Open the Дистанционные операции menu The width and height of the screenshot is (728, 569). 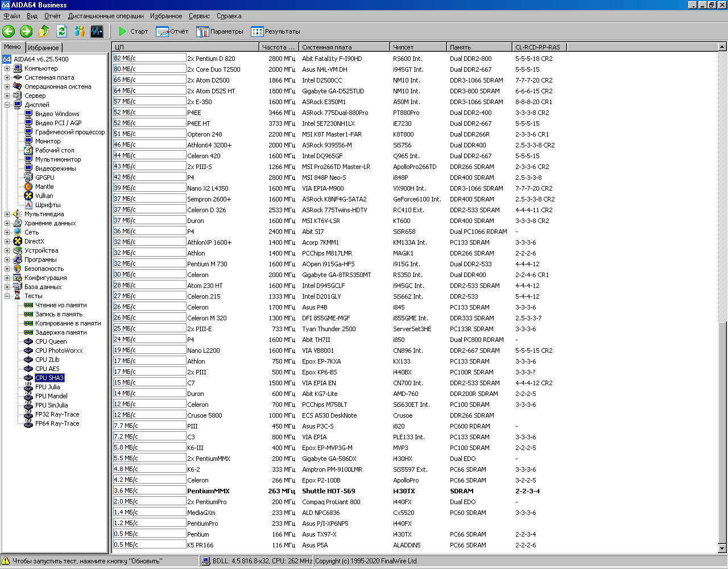[x=106, y=16]
